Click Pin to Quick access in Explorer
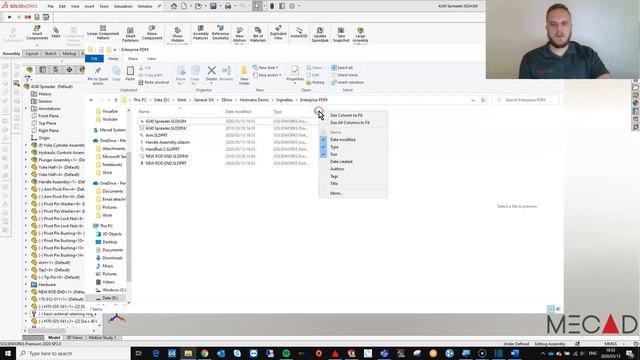The height and width of the screenshot is (360, 640). (x=98, y=76)
